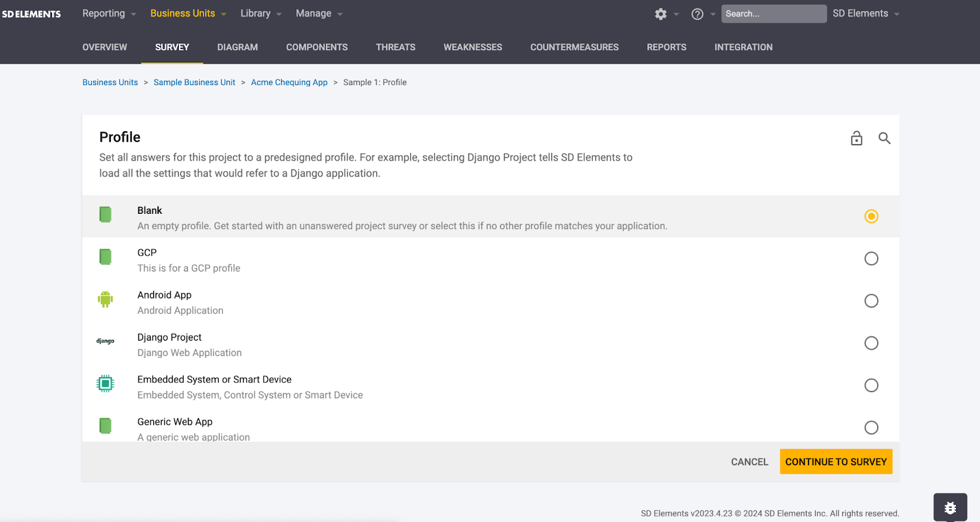This screenshot has width=980, height=522.
Task: Open the Weaknesses tab
Action: click(x=473, y=47)
